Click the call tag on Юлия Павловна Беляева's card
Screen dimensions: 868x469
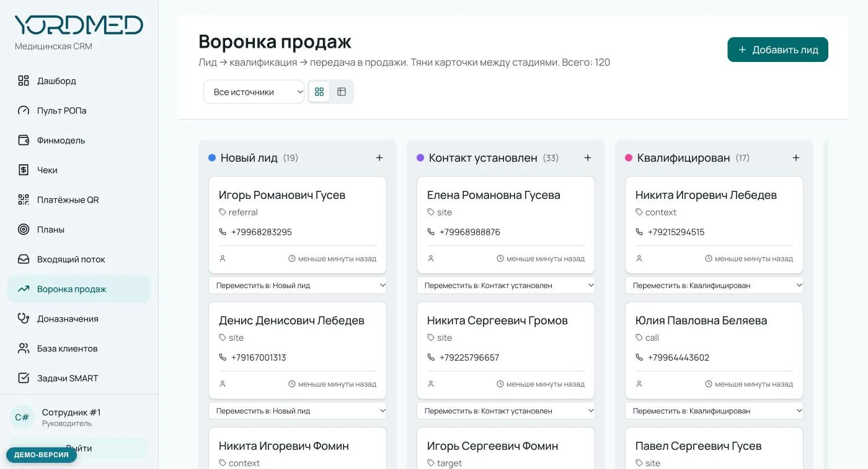(x=647, y=338)
